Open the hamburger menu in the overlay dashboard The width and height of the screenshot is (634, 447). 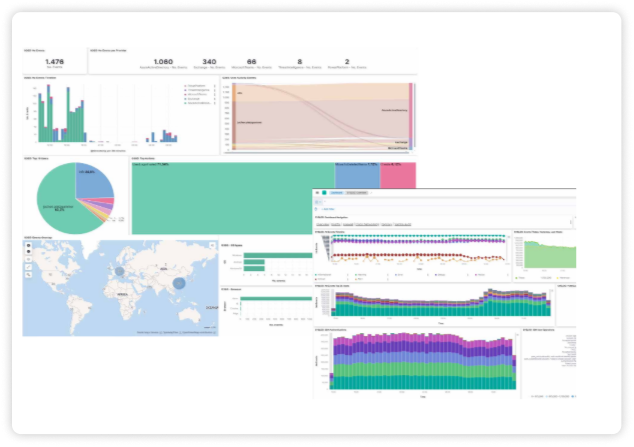coord(318,193)
